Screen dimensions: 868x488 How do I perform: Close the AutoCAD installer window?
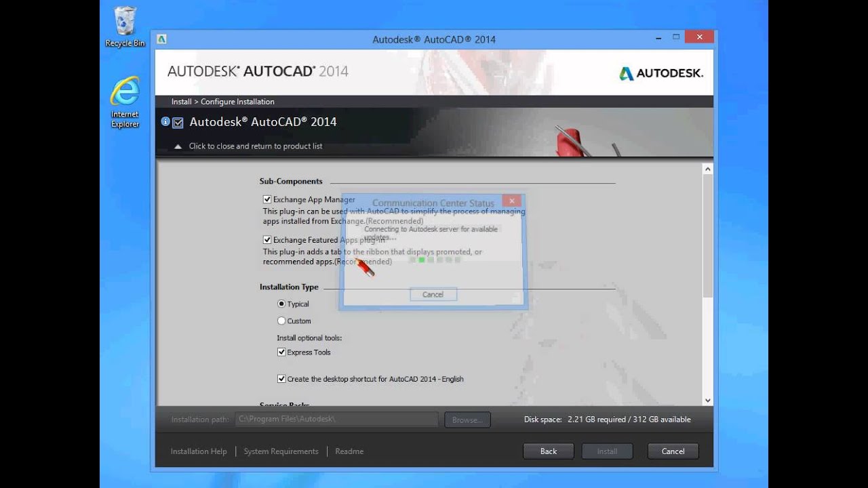point(699,38)
